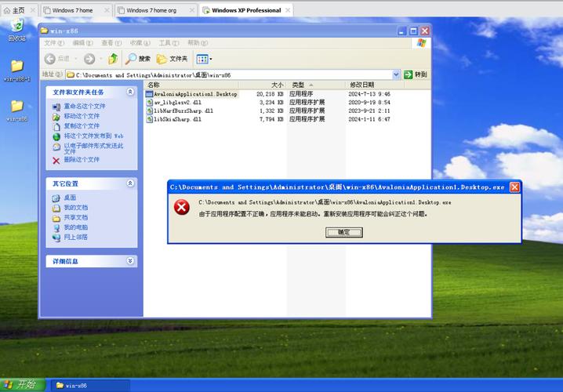The height and width of the screenshot is (392, 563).
Task: Maximize the win-x86 explorer window
Action: (x=413, y=31)
